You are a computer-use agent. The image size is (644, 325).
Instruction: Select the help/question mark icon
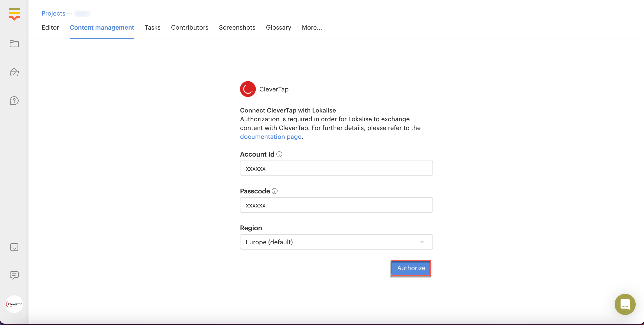(14, 101)
